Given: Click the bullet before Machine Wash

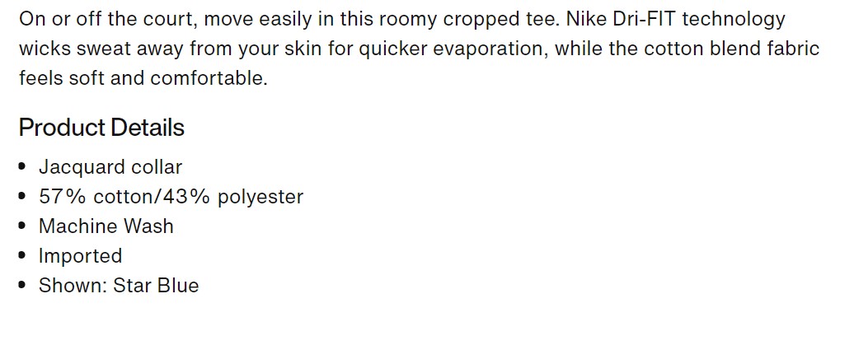Looking at the screenshot, I should point(22,226).
